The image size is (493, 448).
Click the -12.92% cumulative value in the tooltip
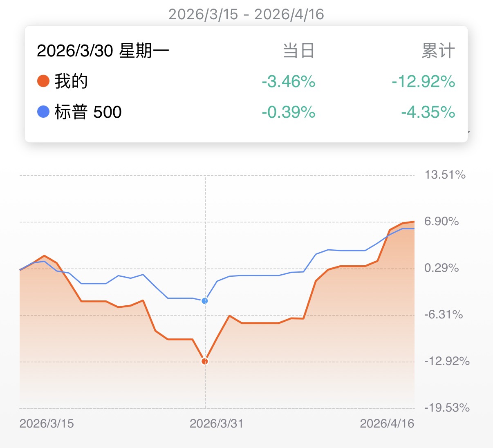pyautogui.click(x=423, y=81)
